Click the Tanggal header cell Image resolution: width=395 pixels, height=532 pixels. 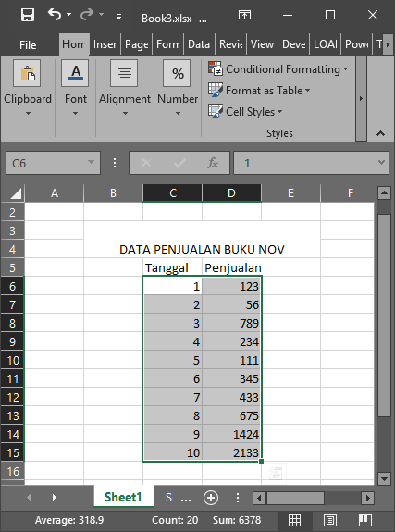(x=172, y=267)
